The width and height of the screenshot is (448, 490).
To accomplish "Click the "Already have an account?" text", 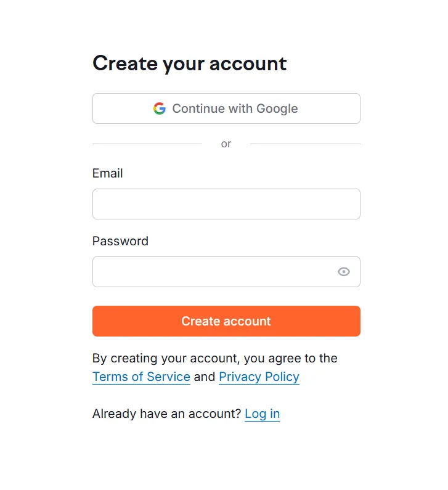I will pos(166,414).
